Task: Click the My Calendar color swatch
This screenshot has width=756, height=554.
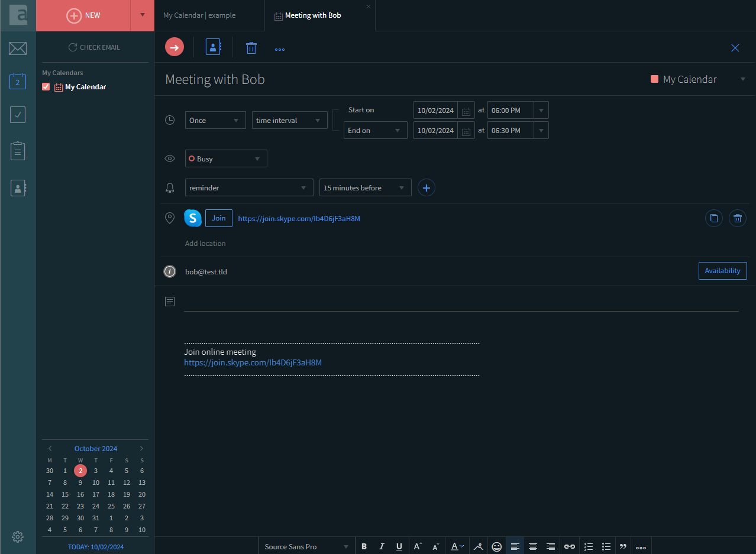Action: tap(654, 79)
